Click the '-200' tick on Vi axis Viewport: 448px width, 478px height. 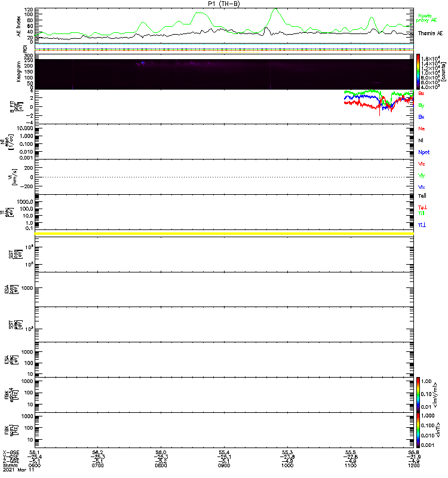26,186
